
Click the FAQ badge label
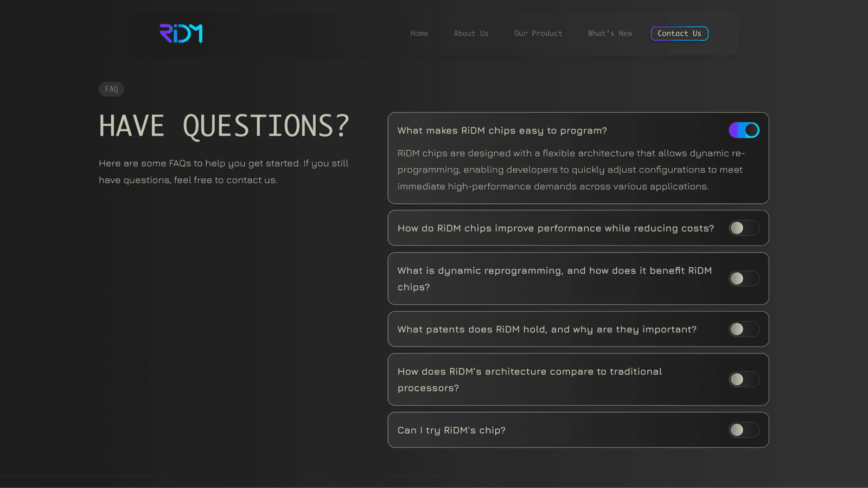point(111,89)
